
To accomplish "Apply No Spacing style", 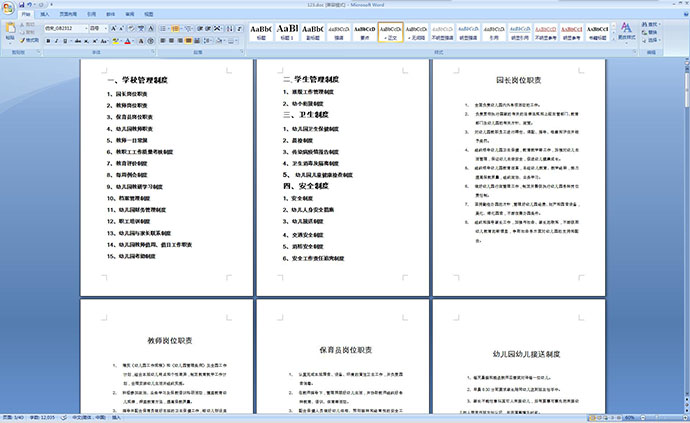I will 416,32.
